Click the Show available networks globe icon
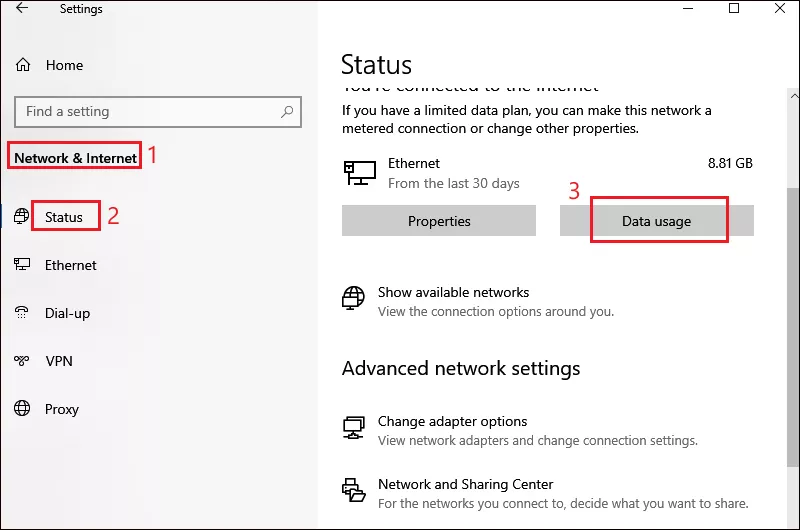This screenshot has width=800, height=530. click(353, 298)
